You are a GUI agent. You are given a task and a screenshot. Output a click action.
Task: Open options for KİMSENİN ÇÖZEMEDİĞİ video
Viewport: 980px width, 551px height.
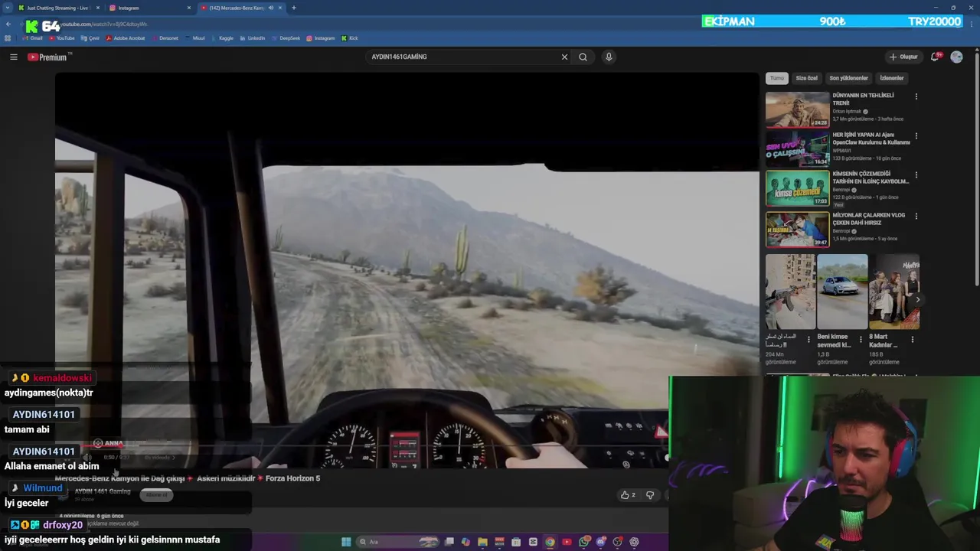click(x=916, y=175)
